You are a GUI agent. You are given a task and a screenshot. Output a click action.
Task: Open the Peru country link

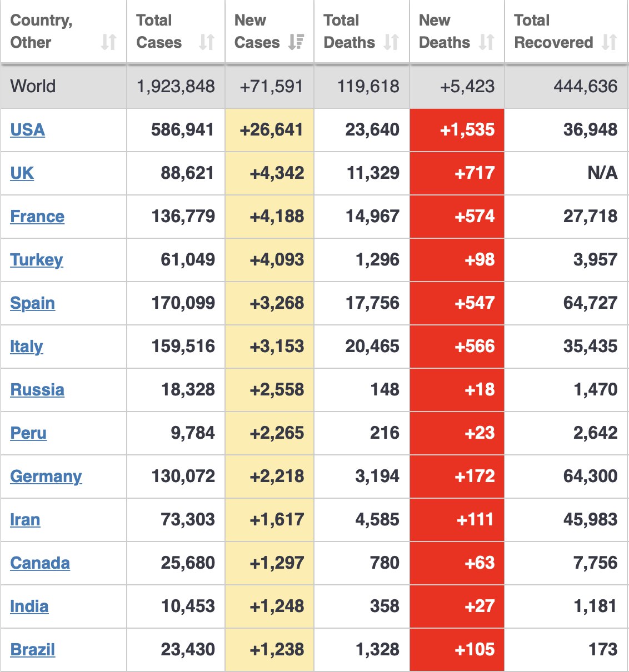click(x=28, y=433)
